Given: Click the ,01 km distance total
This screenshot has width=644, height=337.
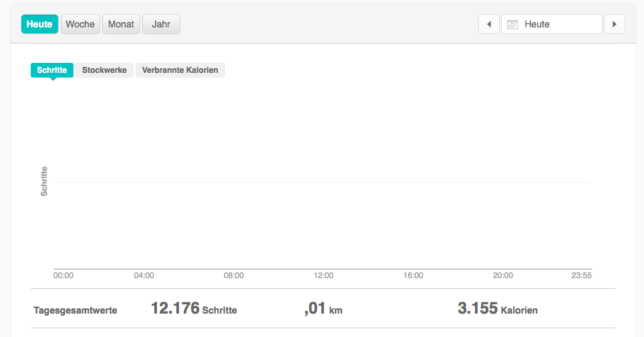Looking at the screenshot, I should (x=323, y=309).
